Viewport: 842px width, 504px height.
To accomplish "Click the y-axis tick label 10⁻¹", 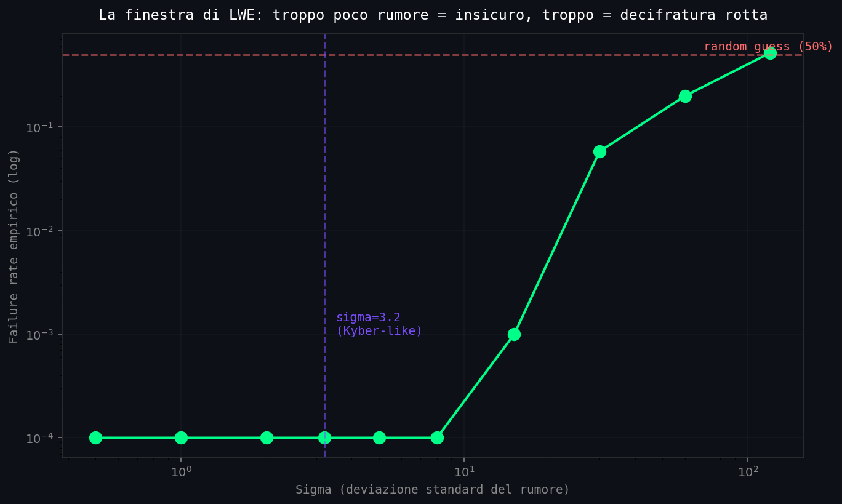I will [x=40, y=127].
